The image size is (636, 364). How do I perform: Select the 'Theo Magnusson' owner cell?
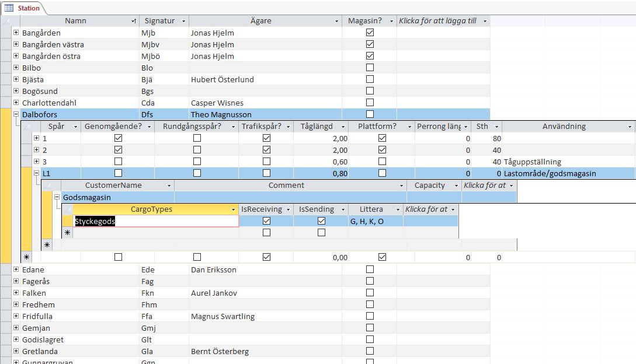(265, 114)
